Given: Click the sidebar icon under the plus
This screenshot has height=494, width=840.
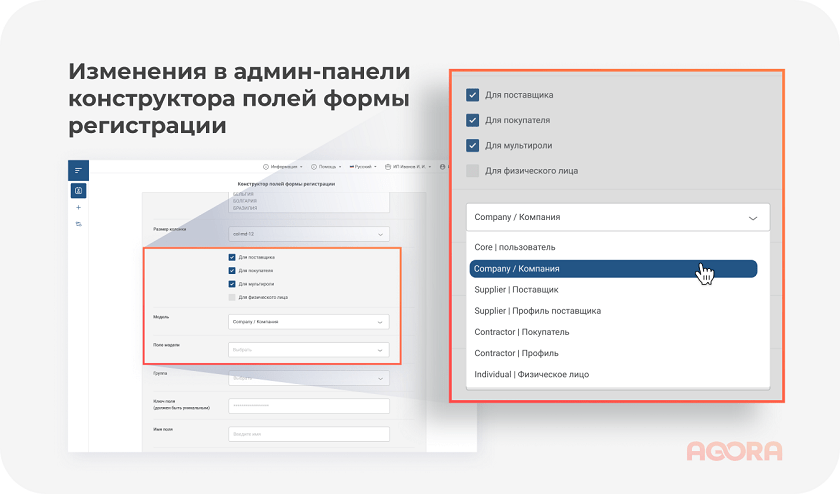Looking at the screenshot, I should tap(79, 224).
